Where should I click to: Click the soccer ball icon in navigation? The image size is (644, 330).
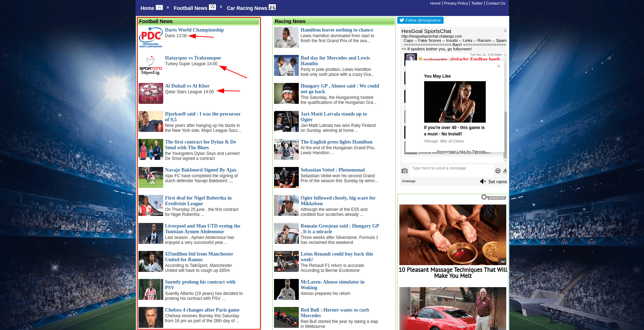212,7
